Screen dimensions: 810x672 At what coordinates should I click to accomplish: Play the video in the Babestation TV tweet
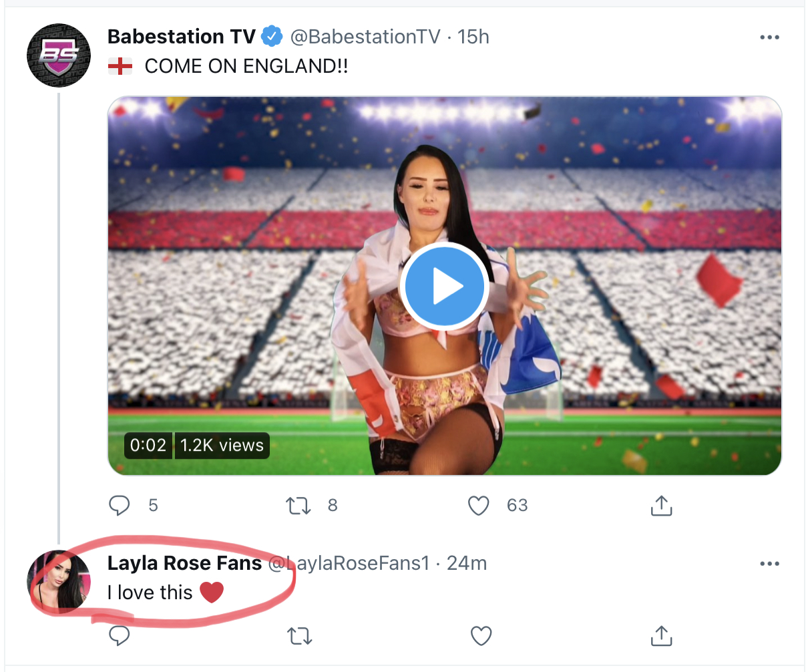[x=444, y=286]
